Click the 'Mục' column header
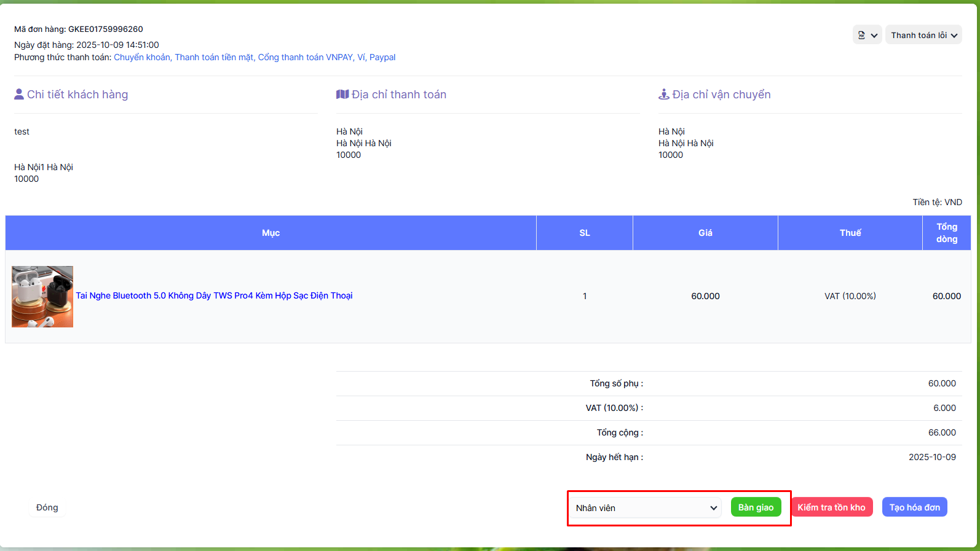 271,233
